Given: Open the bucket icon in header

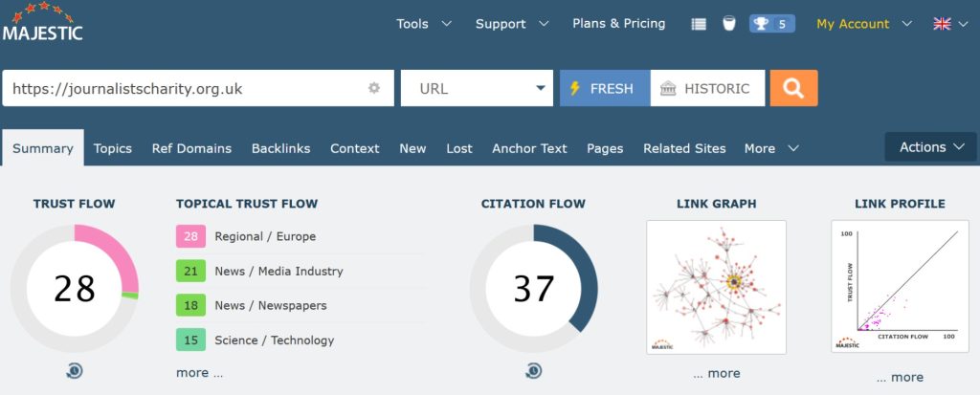Looking at the screenshot, I should point(728,24).
